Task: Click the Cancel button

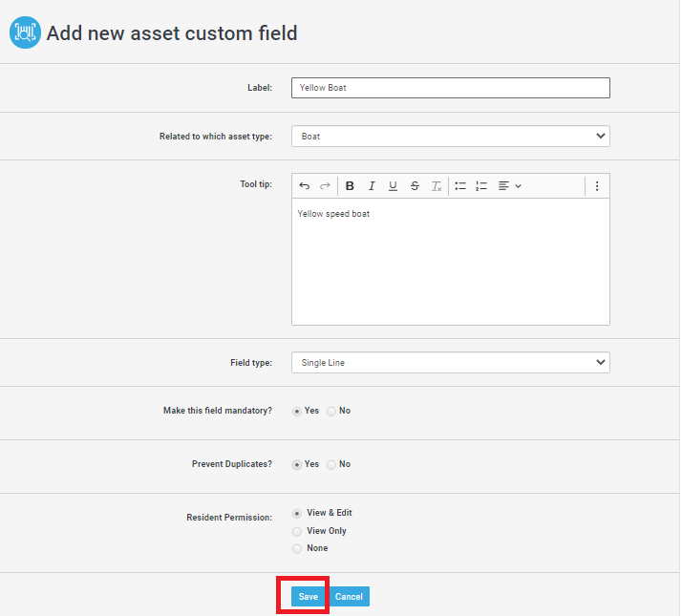Action: coord(349,596)
